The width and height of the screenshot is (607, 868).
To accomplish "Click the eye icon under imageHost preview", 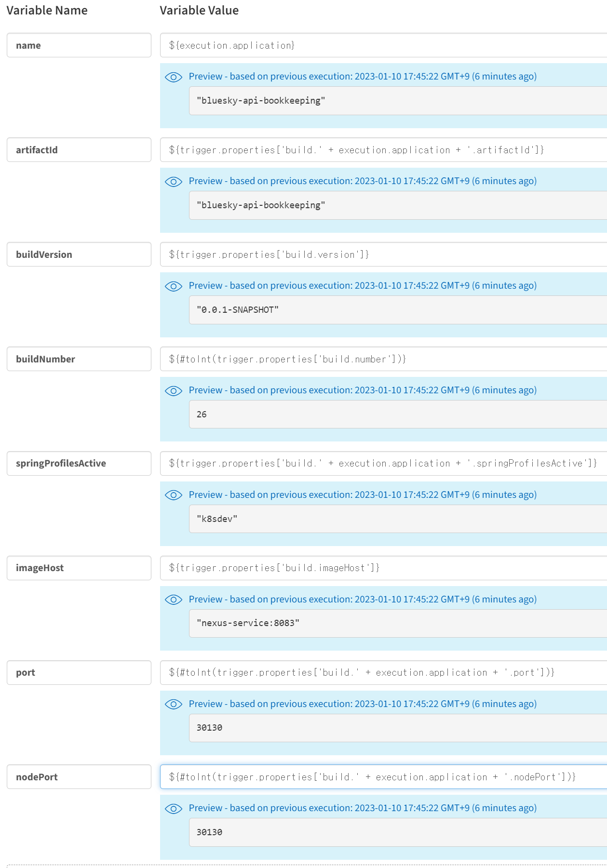I will click(x=173, y=600).
